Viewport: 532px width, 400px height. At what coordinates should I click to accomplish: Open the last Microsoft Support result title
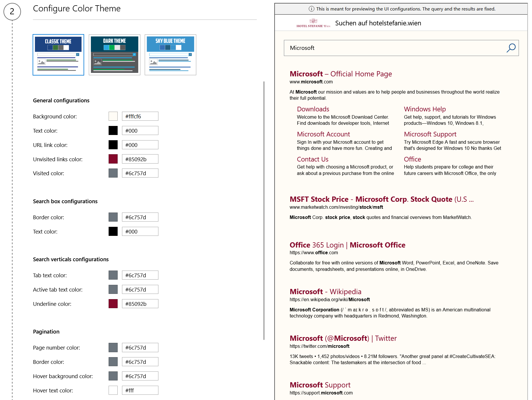pyautogui.click(x=320, y=385)
